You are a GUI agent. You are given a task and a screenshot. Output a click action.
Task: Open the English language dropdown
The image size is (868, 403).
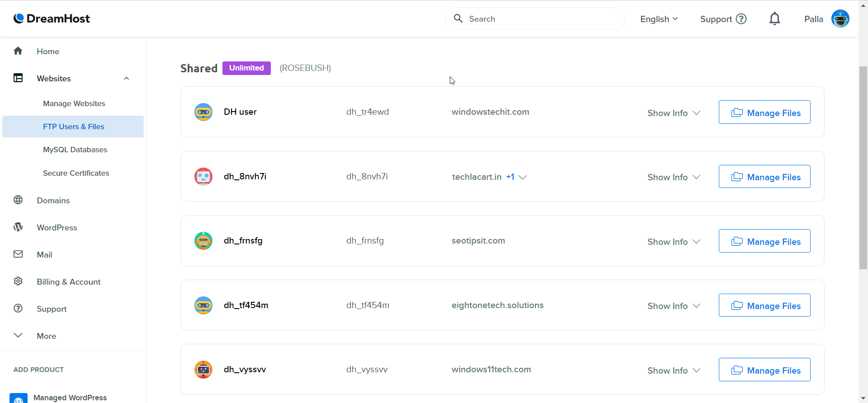click(659, 19)
